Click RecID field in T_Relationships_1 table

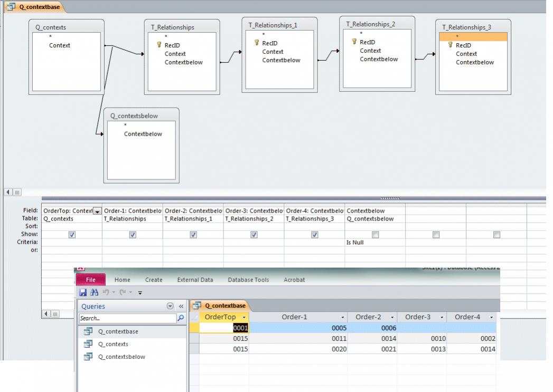[x=270, y=43]
